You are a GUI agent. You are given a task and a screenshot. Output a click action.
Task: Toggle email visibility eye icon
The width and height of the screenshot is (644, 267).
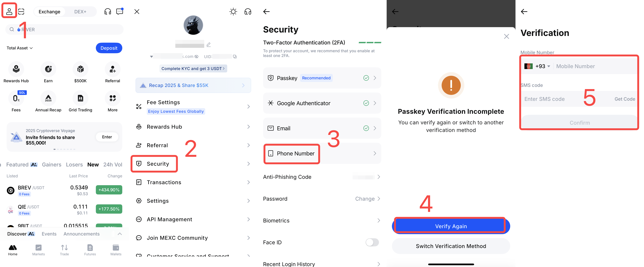[x=197, y=57]
